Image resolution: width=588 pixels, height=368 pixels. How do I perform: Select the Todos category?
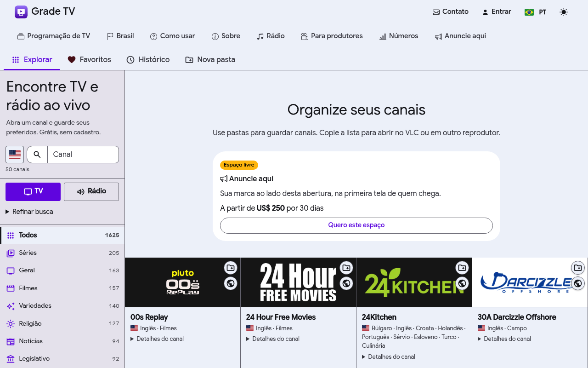(62, 235)
